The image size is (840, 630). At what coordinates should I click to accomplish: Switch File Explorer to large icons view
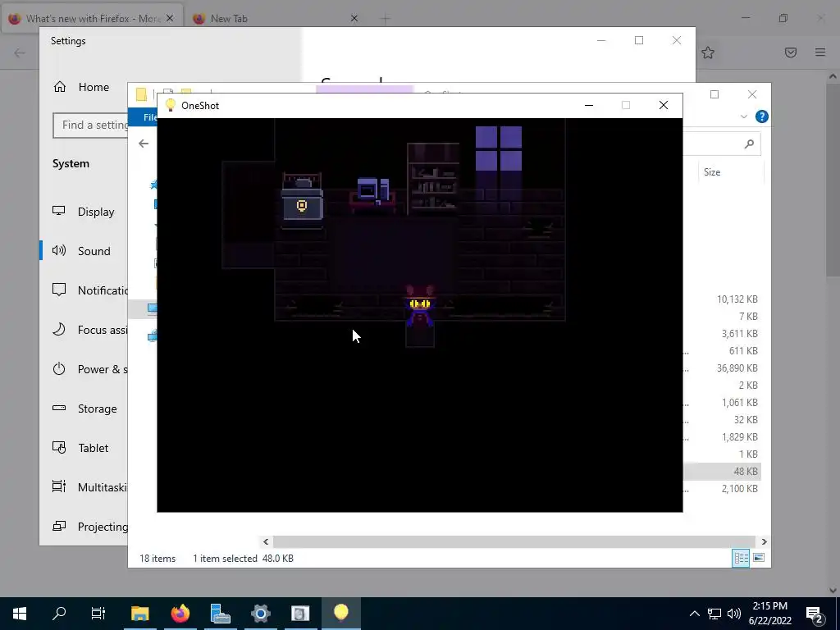759,558
